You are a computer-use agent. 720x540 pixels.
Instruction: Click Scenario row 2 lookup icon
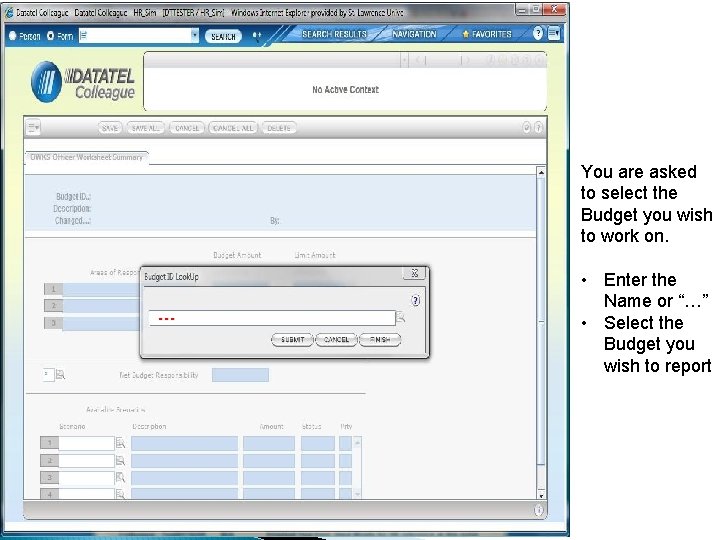tap(120, 461)
